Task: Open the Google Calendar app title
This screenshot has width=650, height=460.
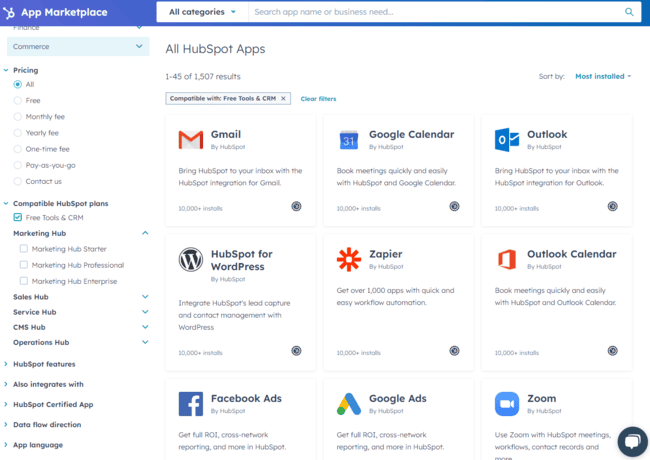Action: pos(411,134)
